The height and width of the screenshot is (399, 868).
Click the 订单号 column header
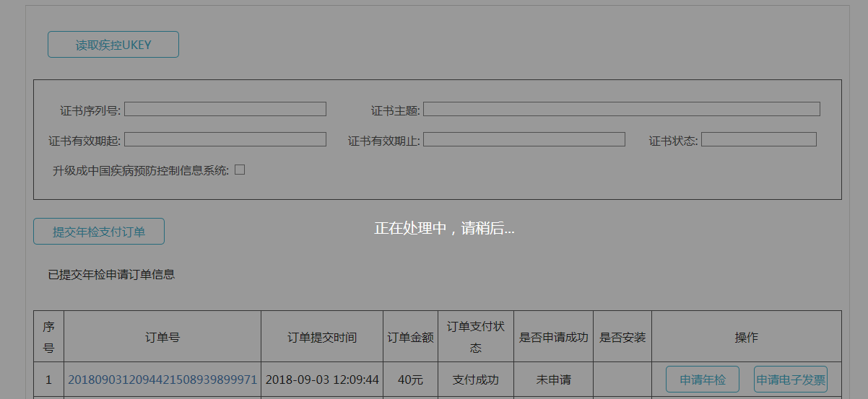tap(162, 337)
